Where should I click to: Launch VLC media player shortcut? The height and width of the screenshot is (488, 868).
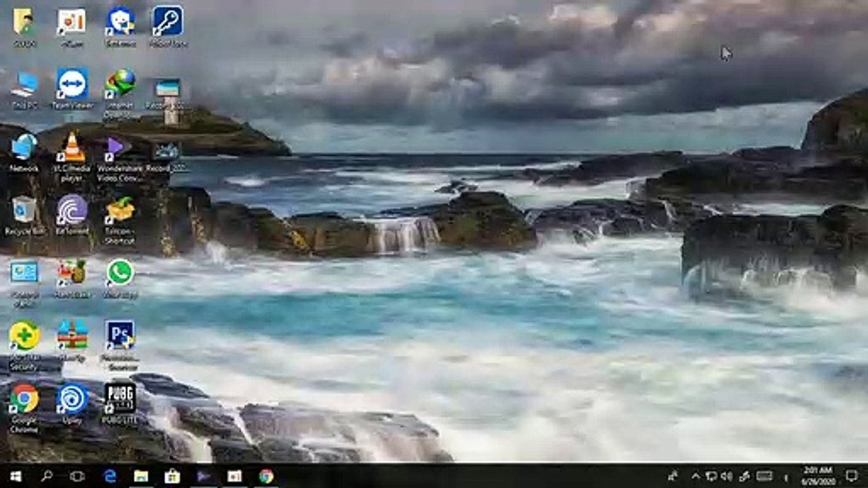click(x=72, y=146)
